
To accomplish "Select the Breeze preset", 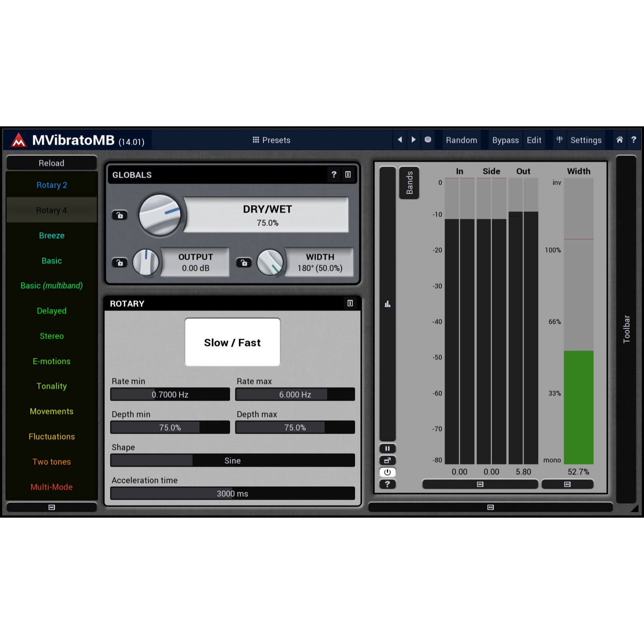I will point(52,235).
